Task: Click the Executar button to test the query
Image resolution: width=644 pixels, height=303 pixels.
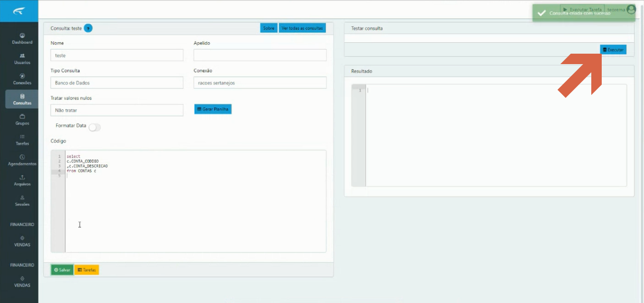Action: click(x=613, y=49)
